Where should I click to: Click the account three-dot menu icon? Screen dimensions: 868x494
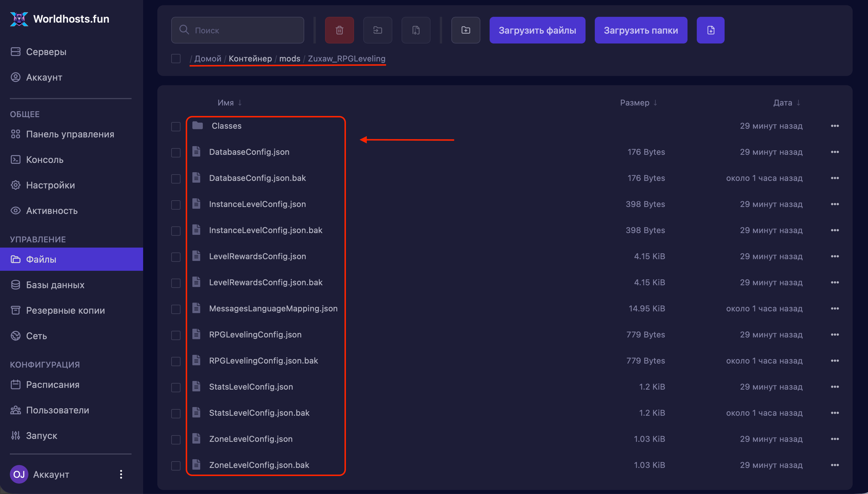121,474
